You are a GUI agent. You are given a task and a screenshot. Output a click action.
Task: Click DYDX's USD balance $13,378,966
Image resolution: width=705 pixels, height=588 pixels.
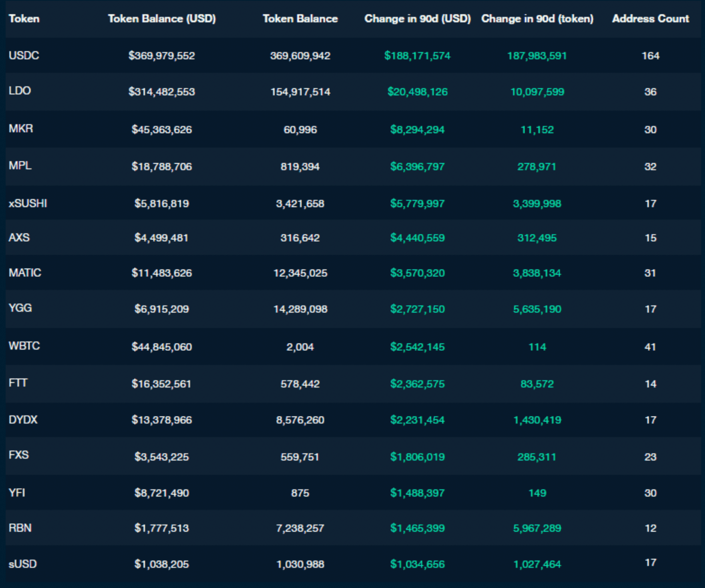click(162, 420)
